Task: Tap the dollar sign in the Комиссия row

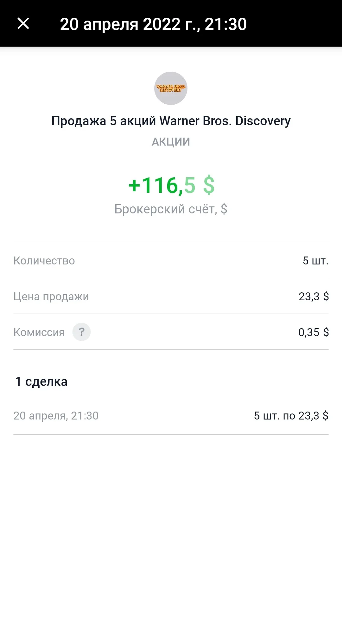Action: (326, 332)
